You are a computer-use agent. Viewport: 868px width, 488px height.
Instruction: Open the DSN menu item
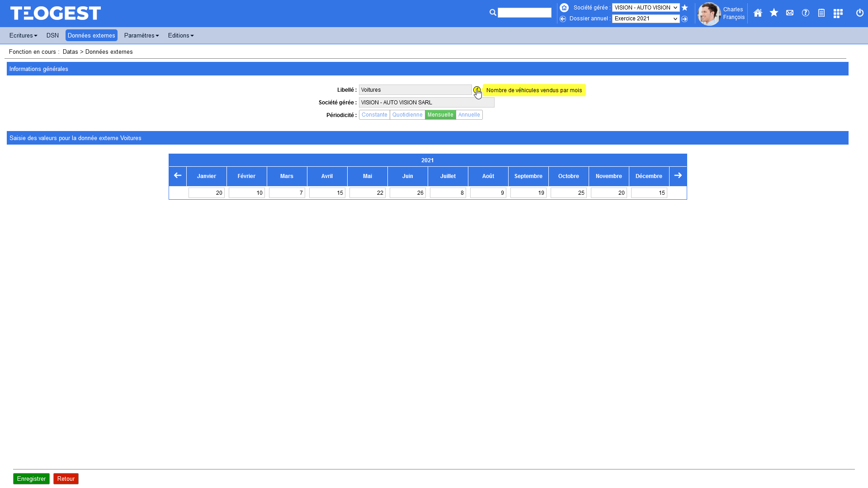point(52,35)
